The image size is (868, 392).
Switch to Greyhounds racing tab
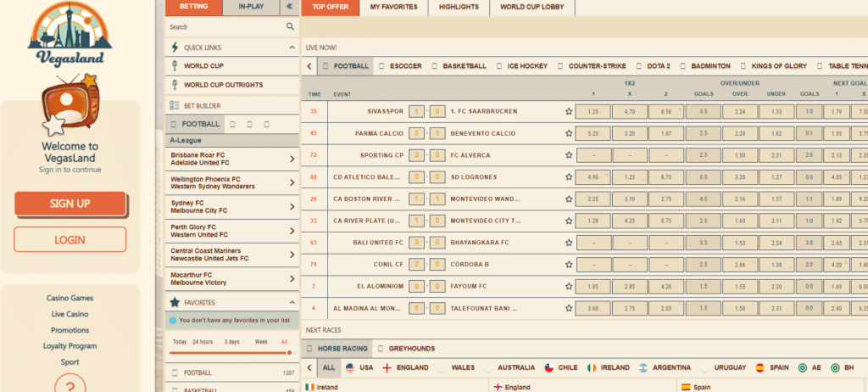[x=406, y=349]
